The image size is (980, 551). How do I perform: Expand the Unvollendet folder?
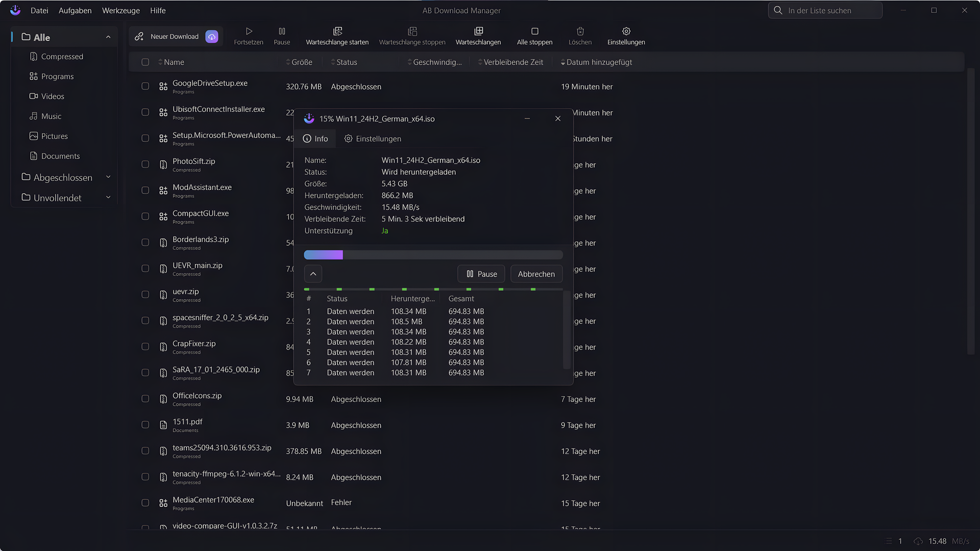(108, 197)
